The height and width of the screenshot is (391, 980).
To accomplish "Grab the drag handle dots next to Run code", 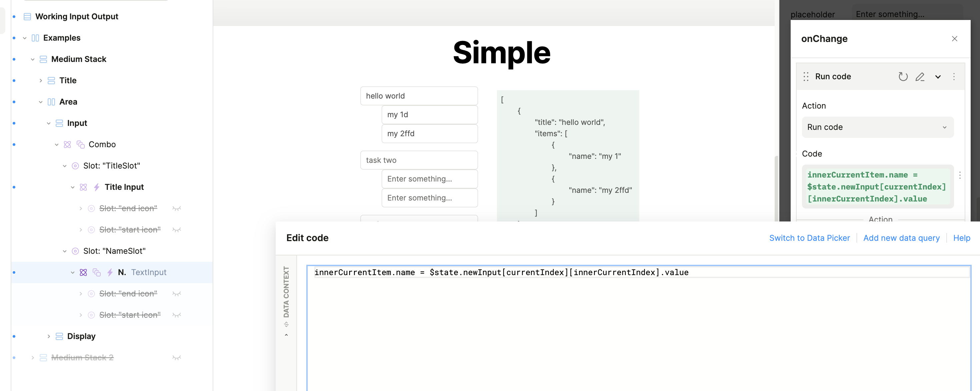I will click(x=806, y=76).
